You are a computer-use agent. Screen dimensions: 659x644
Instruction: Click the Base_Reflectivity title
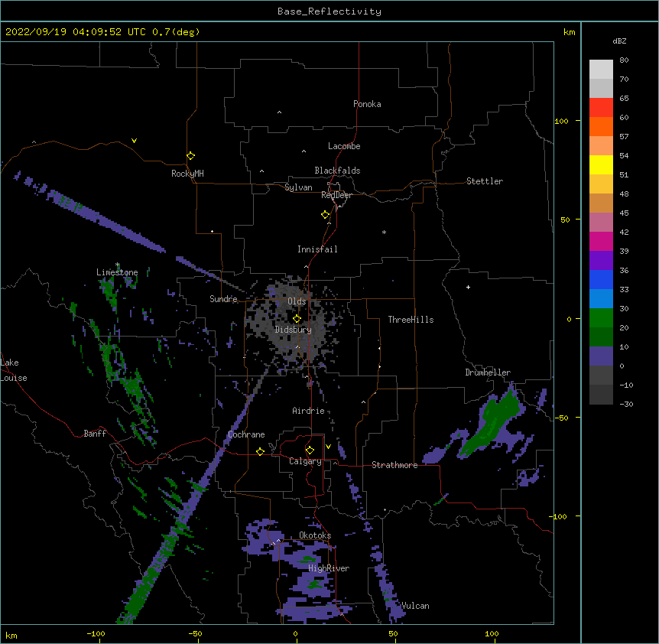(x=329, y=11)
